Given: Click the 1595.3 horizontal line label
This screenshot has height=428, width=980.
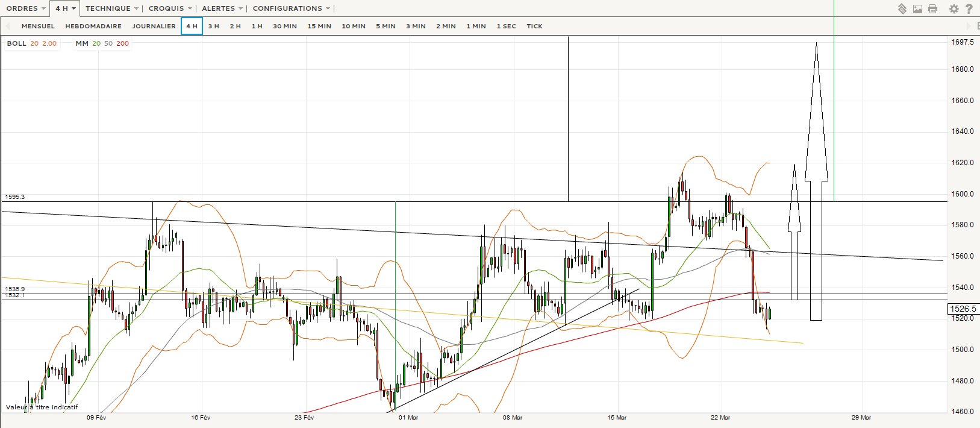Looking at the screenshot, I should (x=14, y=197).
